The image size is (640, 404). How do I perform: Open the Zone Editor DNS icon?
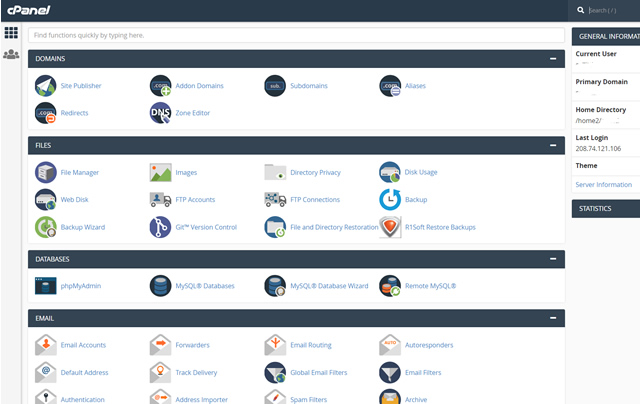tap(160, 113)
